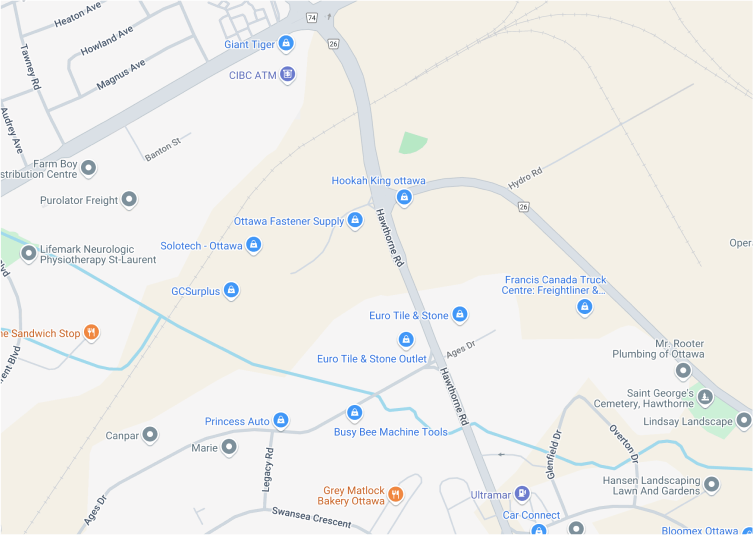Screen dimensions: 753x535
Task: Select the Grey Matlock Bakery restaurant icon
Action: (395, 494)
